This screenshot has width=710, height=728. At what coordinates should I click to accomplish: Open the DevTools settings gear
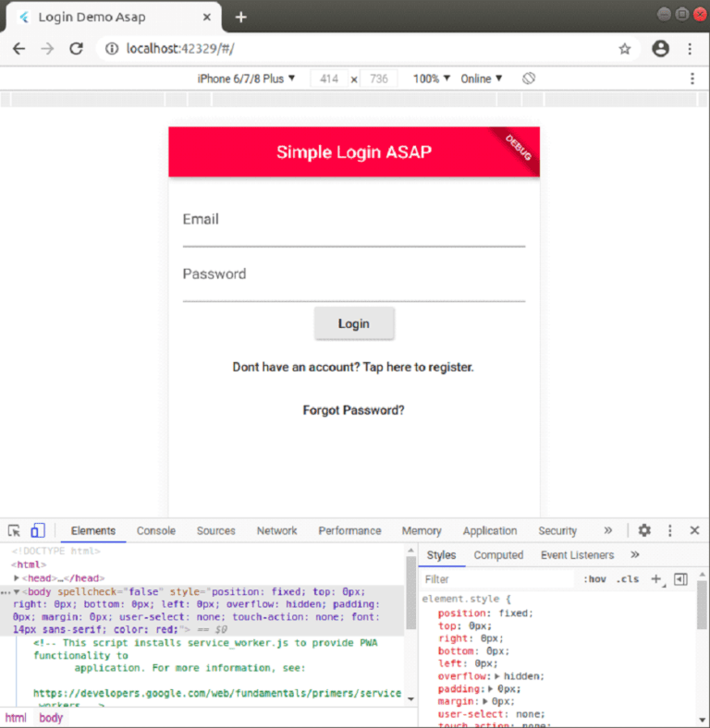(644, 530)
